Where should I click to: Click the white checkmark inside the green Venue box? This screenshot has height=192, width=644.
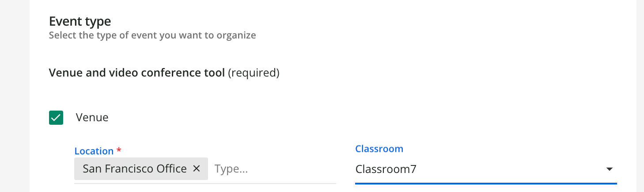pos(56,118)
